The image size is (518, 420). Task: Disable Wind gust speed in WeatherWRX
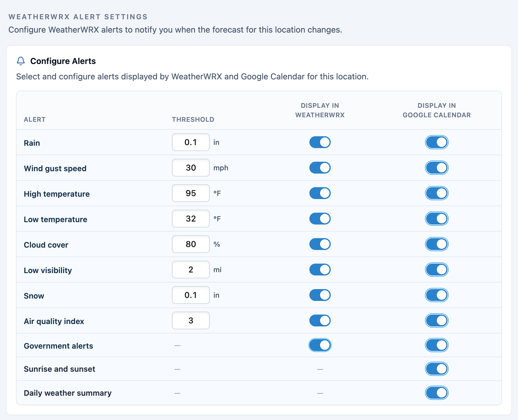point(320,168)
